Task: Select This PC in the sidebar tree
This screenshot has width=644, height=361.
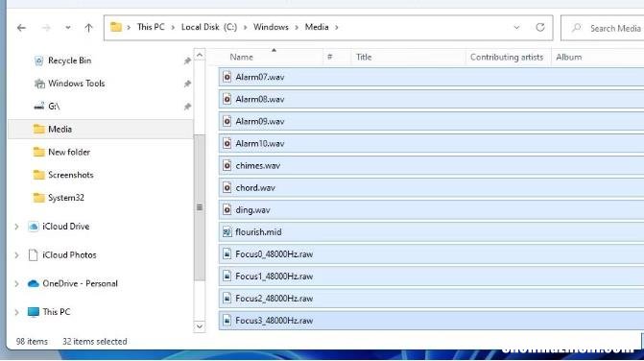Action: [57, 312]
